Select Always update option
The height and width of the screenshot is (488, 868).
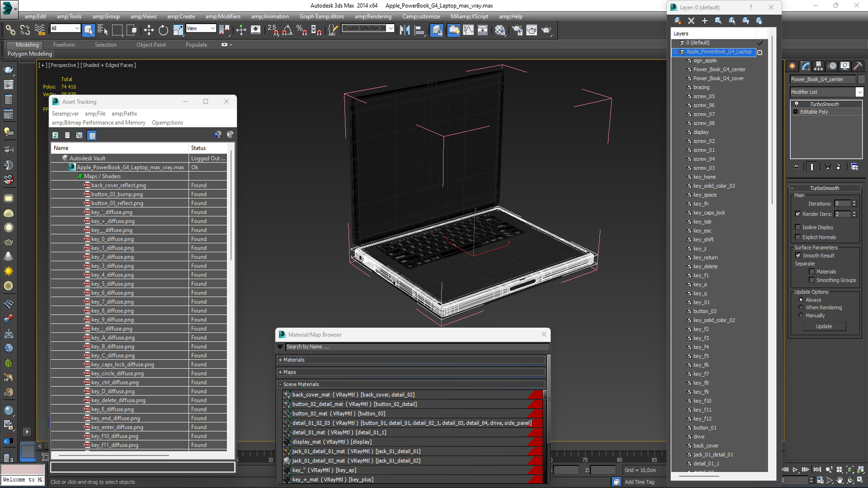[801, 300]
